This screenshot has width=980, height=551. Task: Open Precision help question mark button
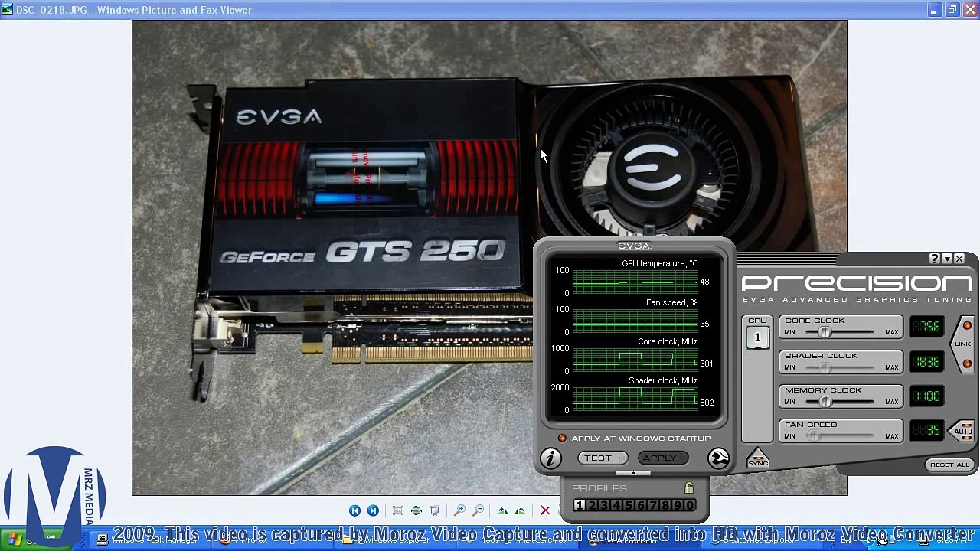pyautogui.click(x=935, y=259)
